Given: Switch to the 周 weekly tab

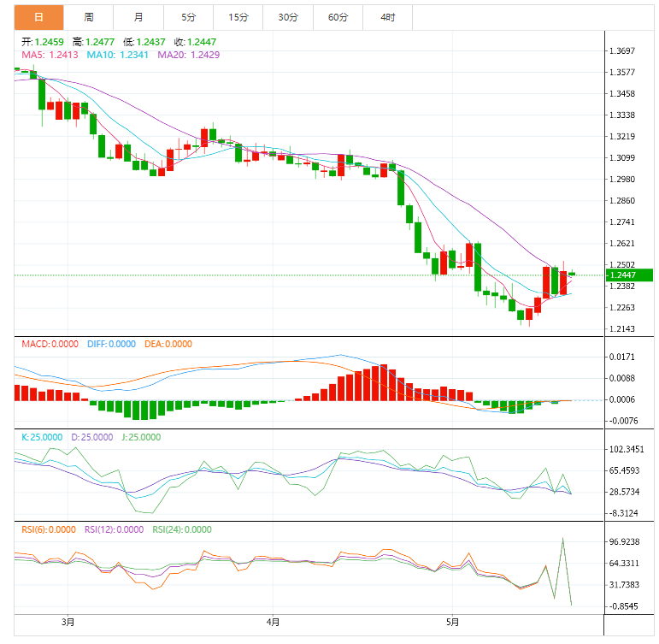Looking at the screenshot, I should point(88,17).
